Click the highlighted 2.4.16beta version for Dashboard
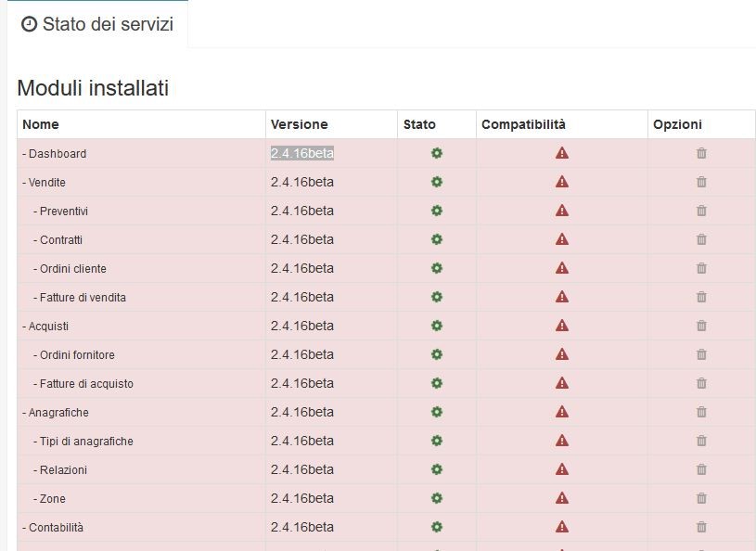 [302, 153]
